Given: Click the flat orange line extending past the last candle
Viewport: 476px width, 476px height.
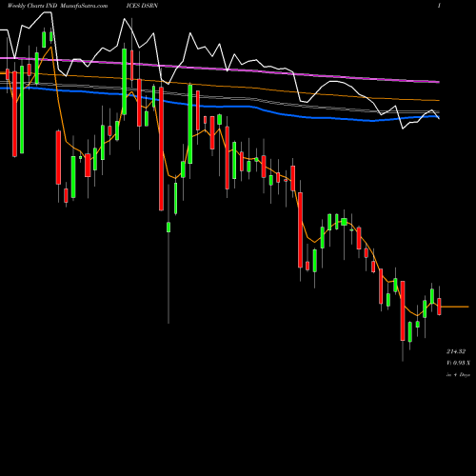Looking at the screenshot, I should [x=455, y=307].
